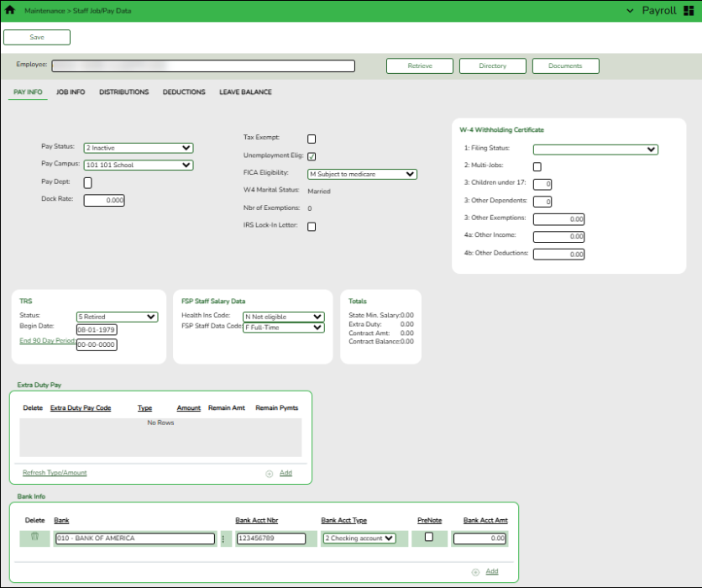The height and width of the screenshot is (588, 702).
Task: Click the End 90 Day Period date field
Action: (97, 345)
